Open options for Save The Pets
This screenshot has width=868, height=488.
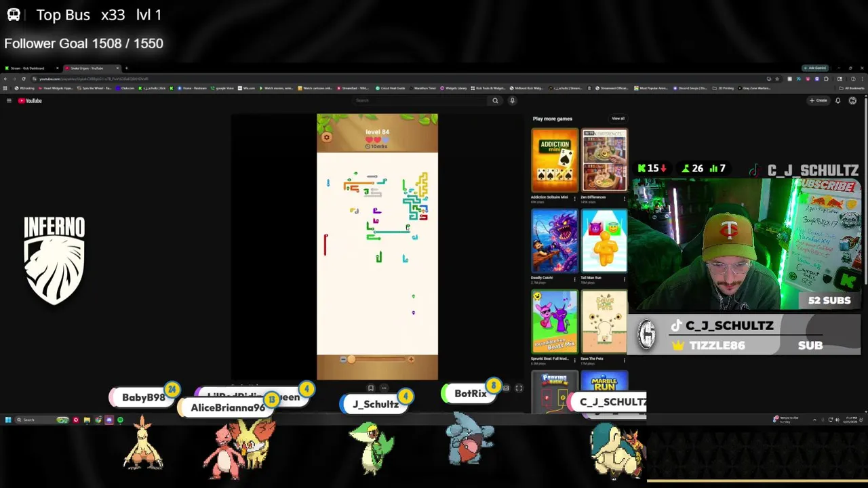point(625,360)
